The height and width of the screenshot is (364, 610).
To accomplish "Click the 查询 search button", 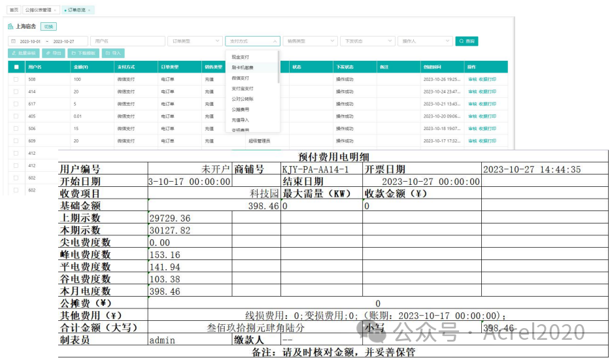I will (x=466, y=41).
